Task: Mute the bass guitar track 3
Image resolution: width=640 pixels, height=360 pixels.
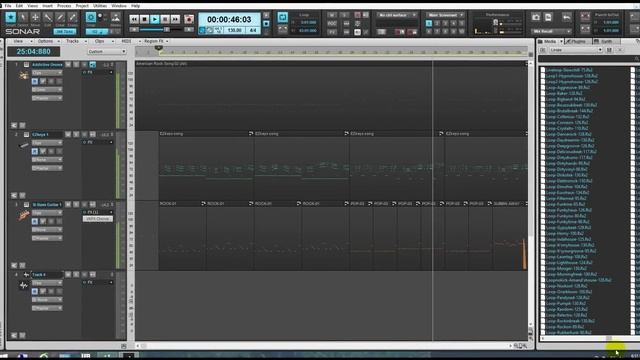Action: (x=68, y=204)
